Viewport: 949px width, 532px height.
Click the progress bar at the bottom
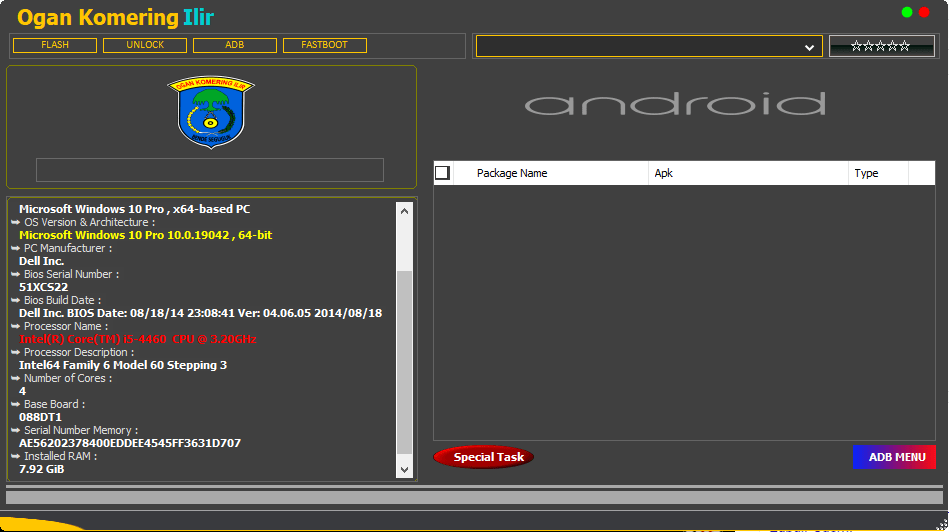(474, 498)
